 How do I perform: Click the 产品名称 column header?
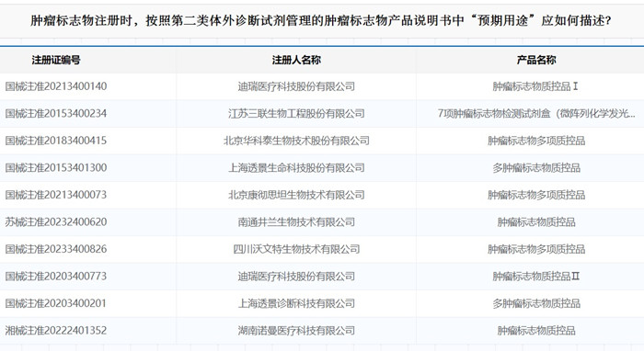tap(536, 60)
